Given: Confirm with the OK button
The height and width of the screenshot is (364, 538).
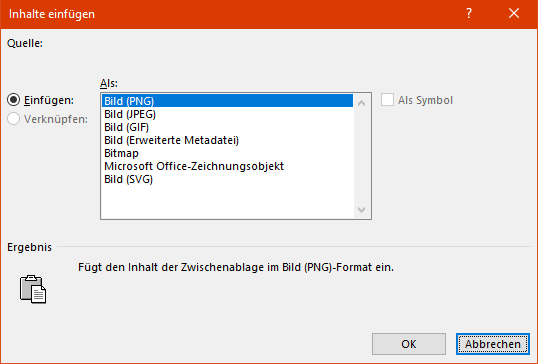Looking at the screenshot, I should (x=409, y=344).
